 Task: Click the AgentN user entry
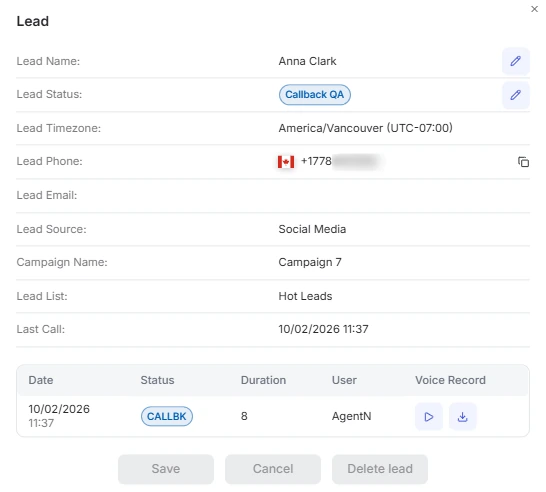351,416
